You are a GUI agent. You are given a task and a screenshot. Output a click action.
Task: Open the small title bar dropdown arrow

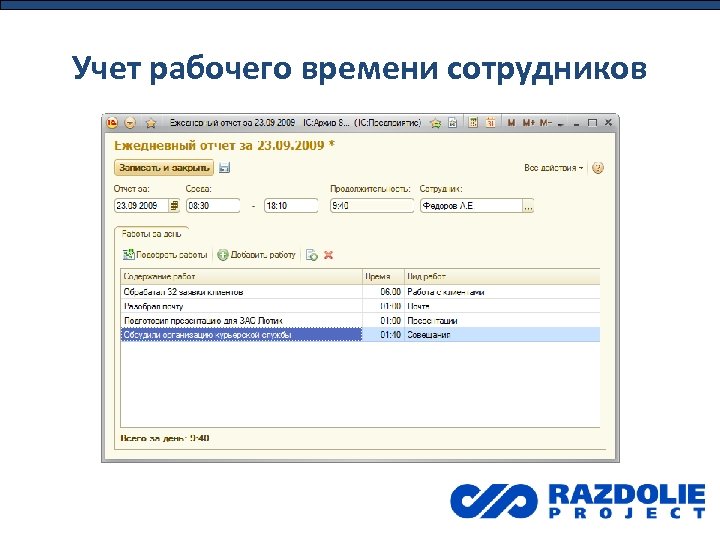pos(561,124)
